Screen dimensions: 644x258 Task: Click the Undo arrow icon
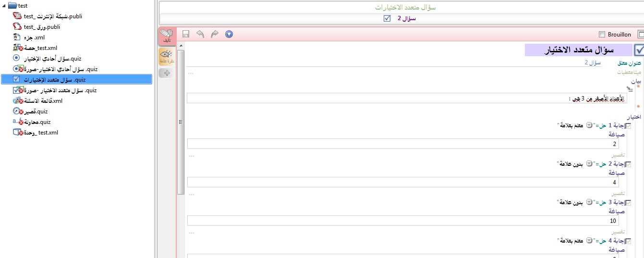pos(200,34)
